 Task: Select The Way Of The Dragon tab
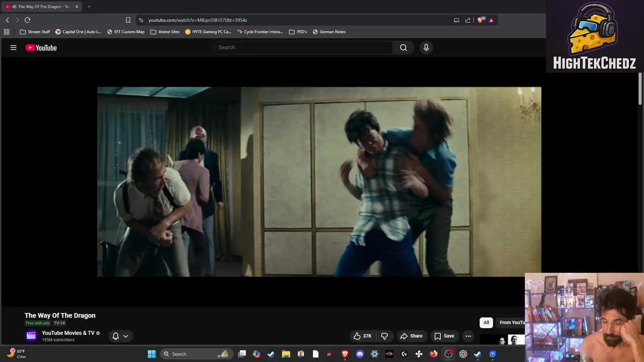[x=42, y=7]
